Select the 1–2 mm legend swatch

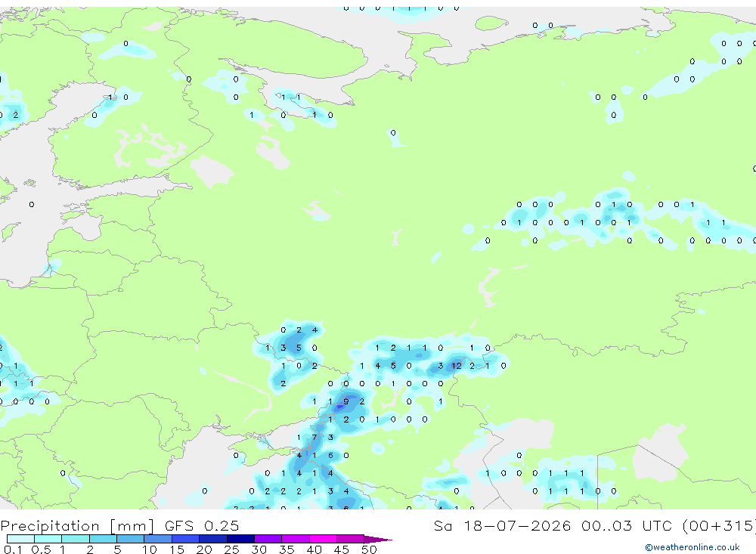76,539
